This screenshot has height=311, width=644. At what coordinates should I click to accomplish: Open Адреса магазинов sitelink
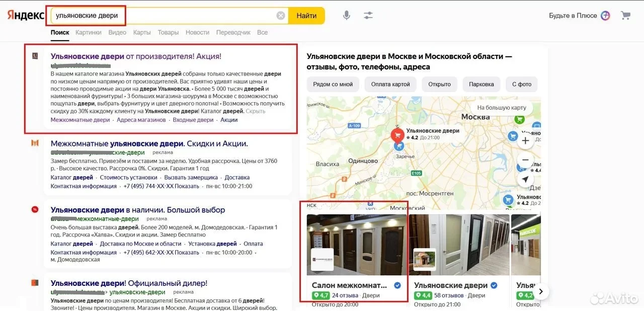click(141, 120)
